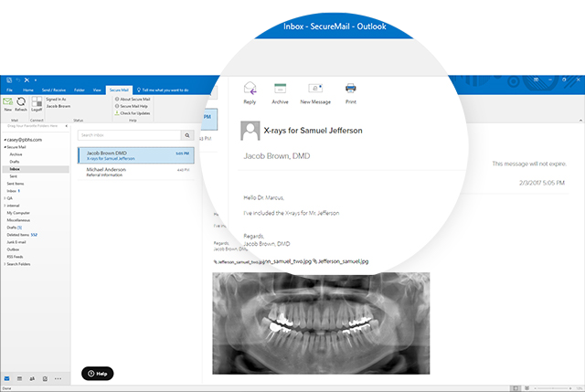Open Ribbon Display Options in title bar

point(536,79)
